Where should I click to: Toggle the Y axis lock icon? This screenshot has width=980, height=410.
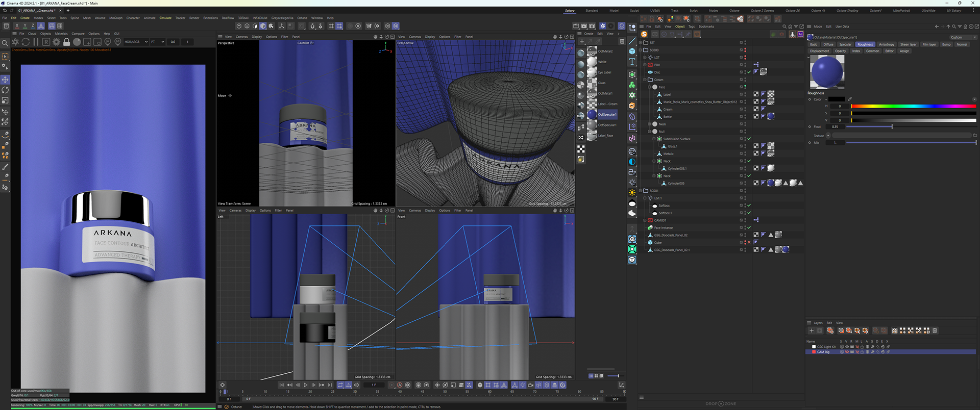click(25, 25)
